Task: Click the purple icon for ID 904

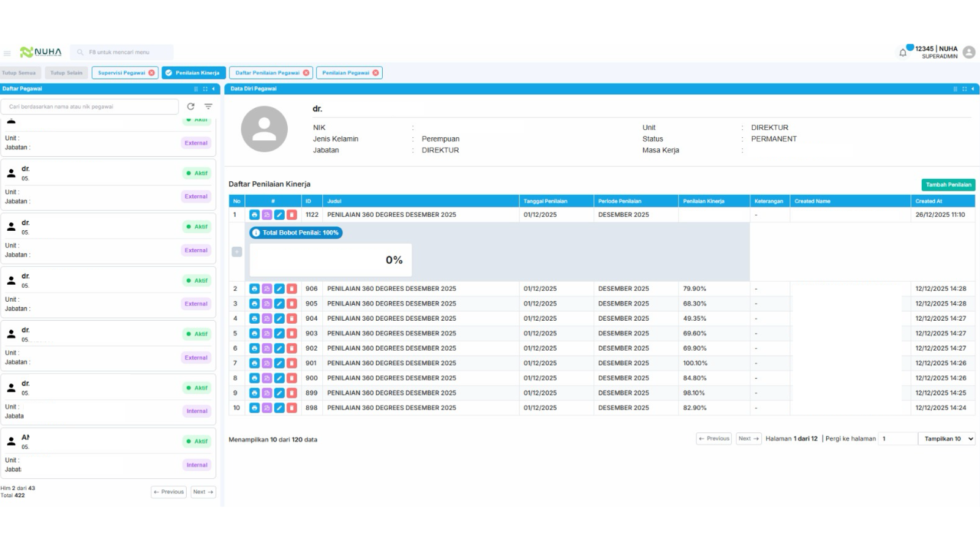Action: click(x=266, y=318)
